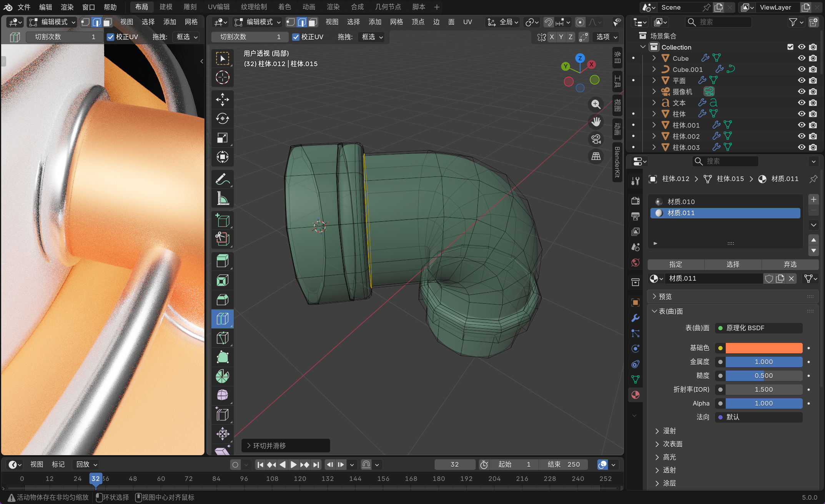Click the Spin tool icon

pyautogui.click(x=222, y=376)
